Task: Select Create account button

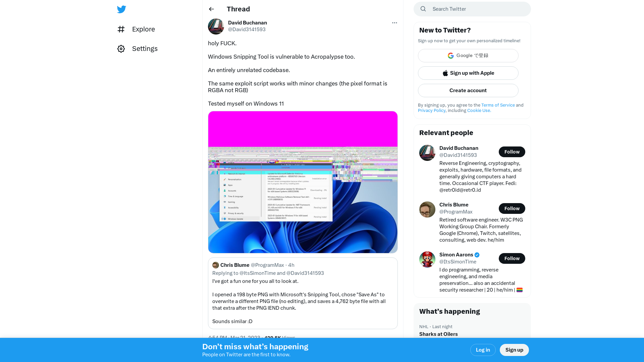Action: [x=468, y=90]
